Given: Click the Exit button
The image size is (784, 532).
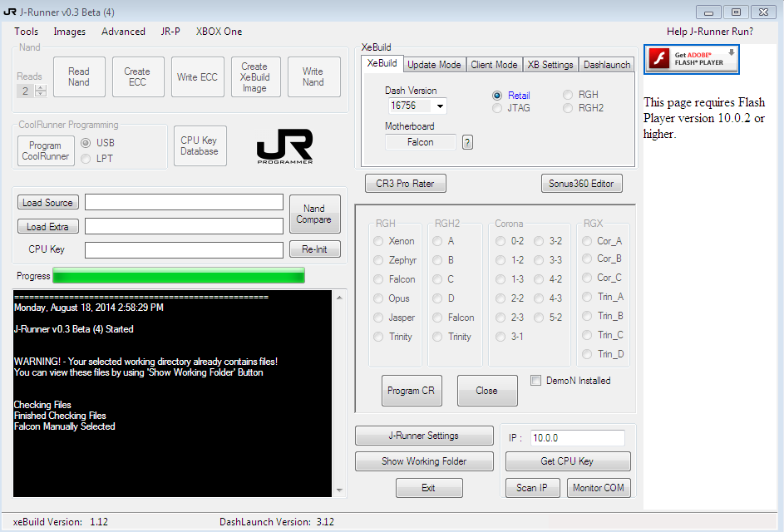Looking at the screenshot, I should [x=429, y=488].
